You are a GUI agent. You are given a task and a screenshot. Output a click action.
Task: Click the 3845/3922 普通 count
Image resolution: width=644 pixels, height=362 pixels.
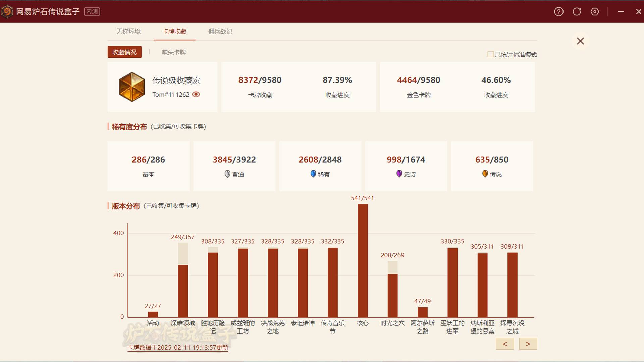[x=234, y=160]
